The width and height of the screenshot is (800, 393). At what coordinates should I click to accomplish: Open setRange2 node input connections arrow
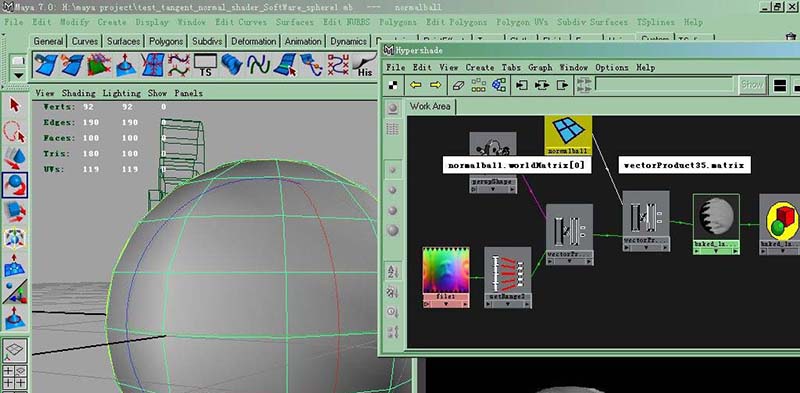point(488,305)
